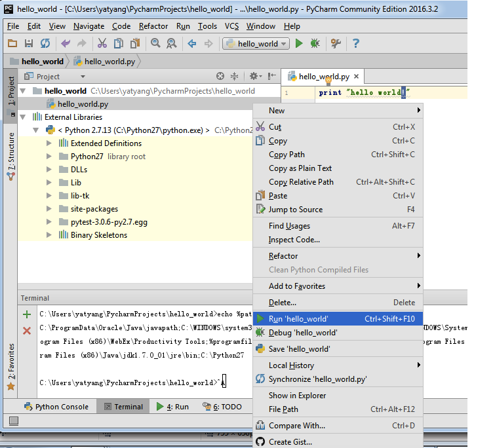Run hello_world with green play icon
Viewport: 495px width, 448px height.
[299, 43]
